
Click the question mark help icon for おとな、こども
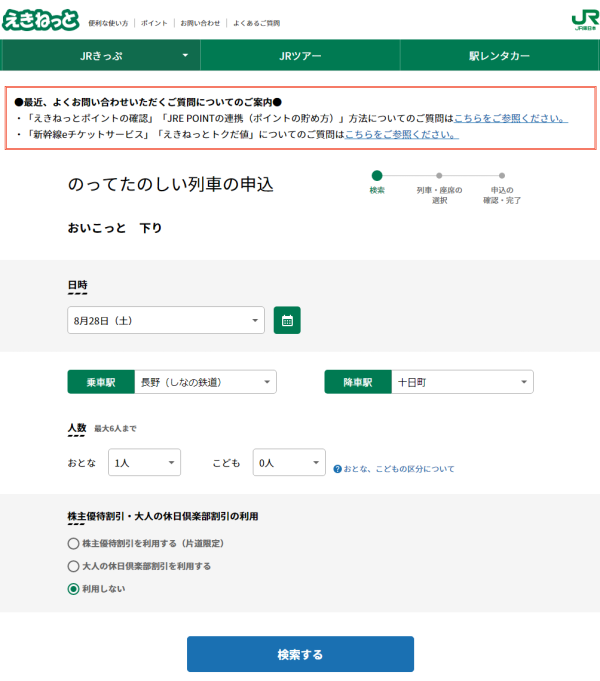[x=337, y=469]
